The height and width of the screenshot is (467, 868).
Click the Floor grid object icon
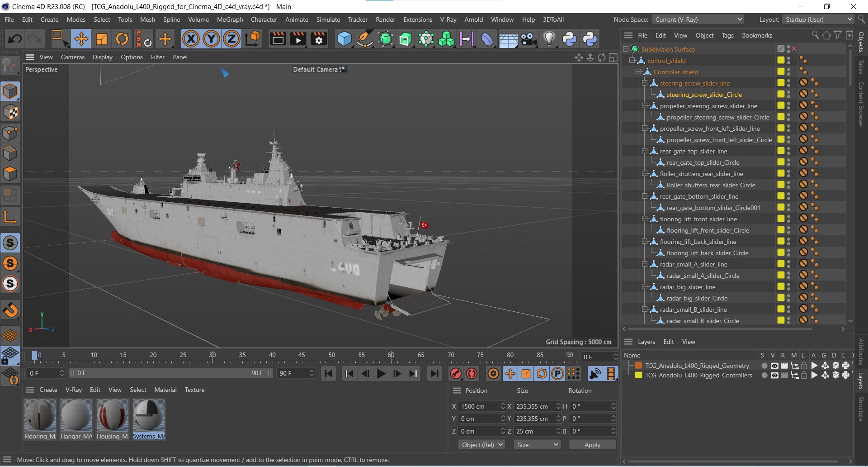coord(508,40)
